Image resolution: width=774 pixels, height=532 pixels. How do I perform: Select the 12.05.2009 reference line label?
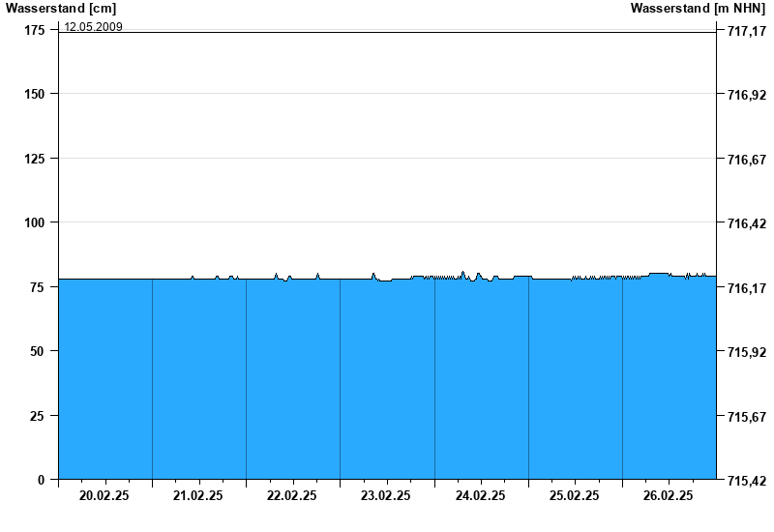(x=93, y=27)
